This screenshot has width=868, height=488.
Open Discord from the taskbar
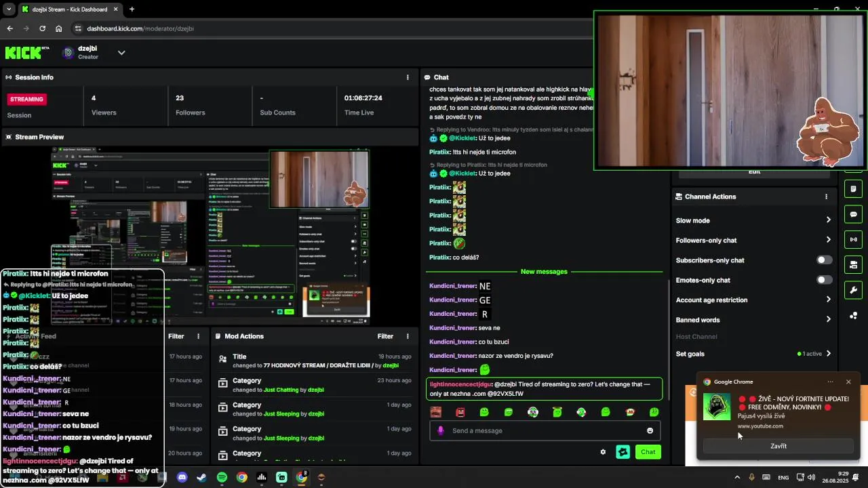[x=182, y=477]
